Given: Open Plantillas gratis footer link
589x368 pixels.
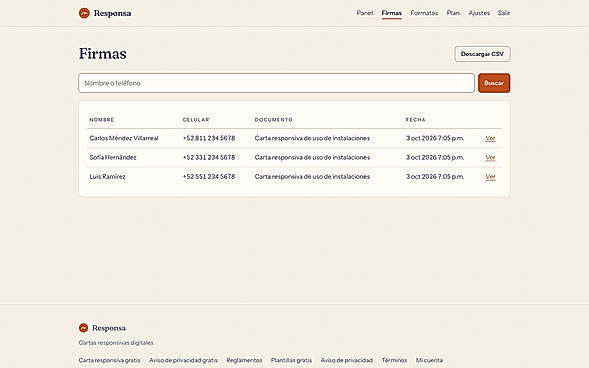Looking at the screenshot, I should tap(291, 360).
